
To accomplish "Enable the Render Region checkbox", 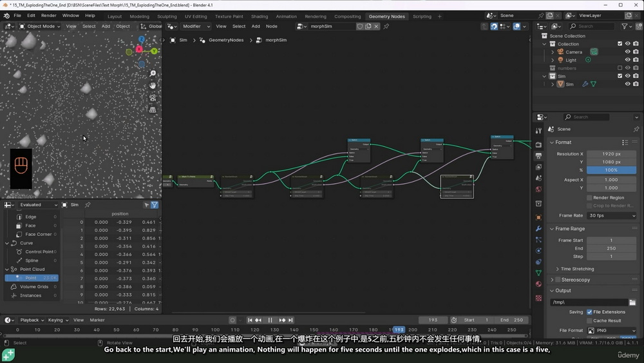I will click(589, 198).
